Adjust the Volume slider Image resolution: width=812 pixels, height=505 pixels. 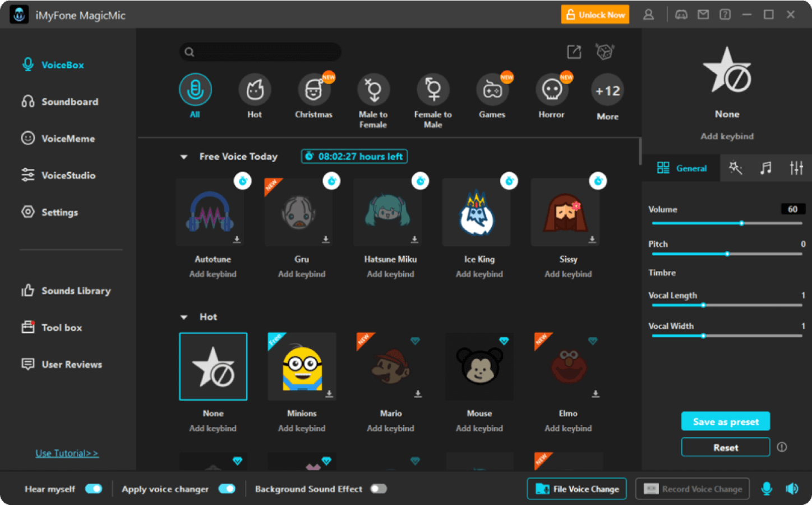click(x=727, y=223)
